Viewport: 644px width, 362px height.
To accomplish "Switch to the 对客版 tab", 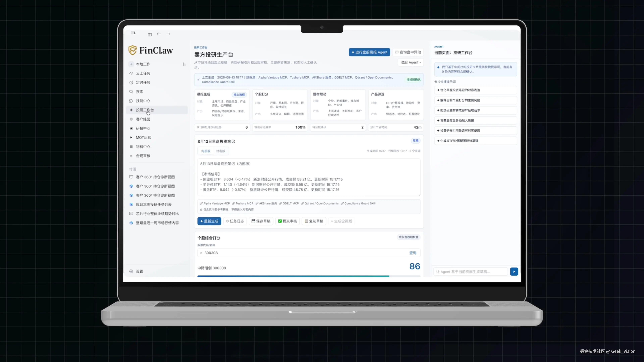I will point(221,151).
